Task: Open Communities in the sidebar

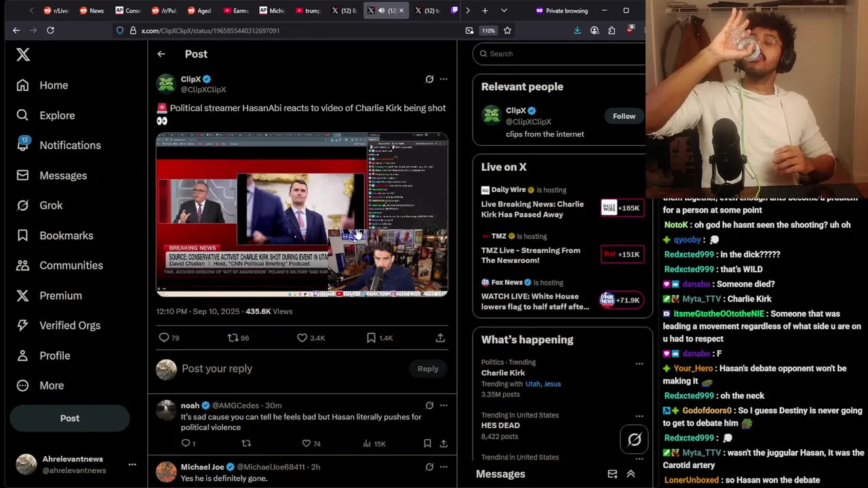Action: [59, 266]
